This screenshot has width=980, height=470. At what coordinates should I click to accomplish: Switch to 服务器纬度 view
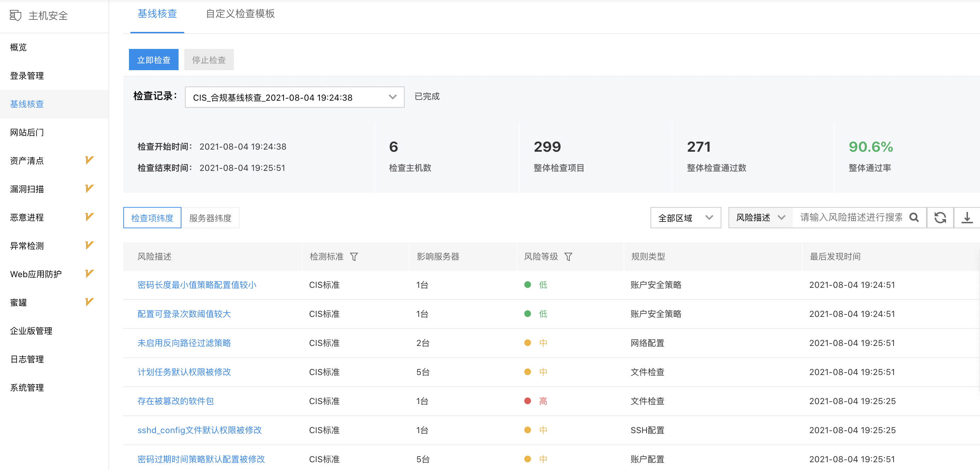click(x=210, y=218)
